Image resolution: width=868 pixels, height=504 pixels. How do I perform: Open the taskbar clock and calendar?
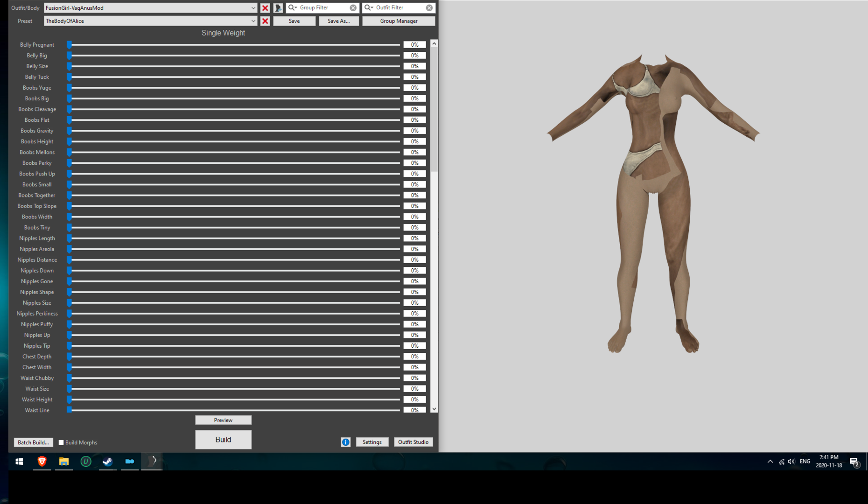[829, 462]
